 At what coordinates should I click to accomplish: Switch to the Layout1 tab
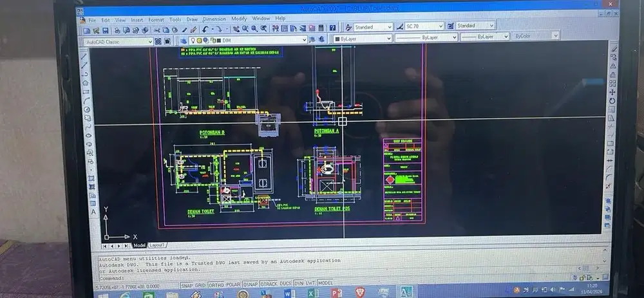(157, 245)
